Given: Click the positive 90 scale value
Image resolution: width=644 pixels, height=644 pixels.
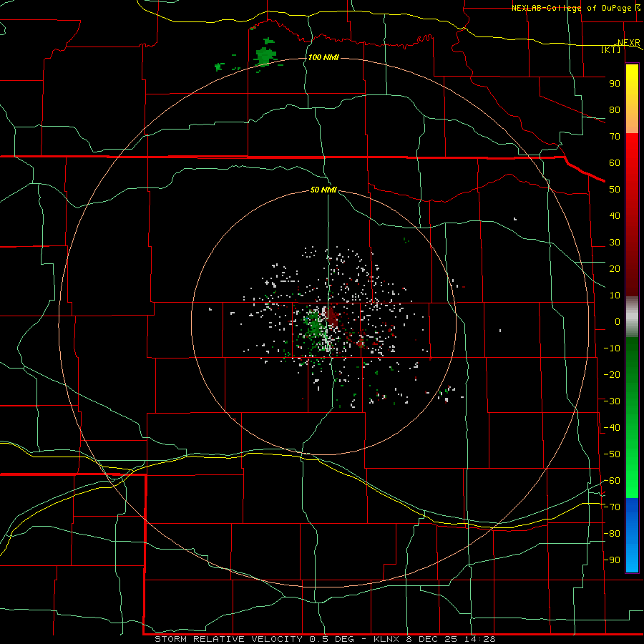Looking at the screenshot, I should point(615,84).
